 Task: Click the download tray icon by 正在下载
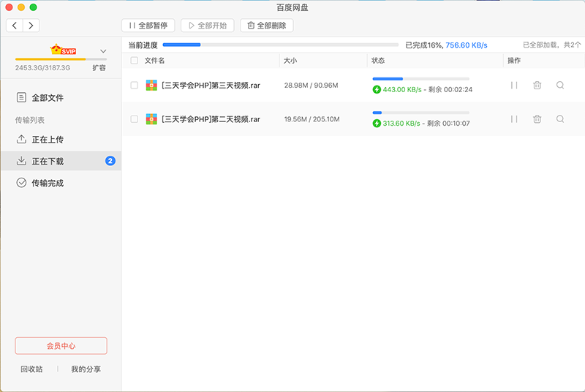(21, 161)
